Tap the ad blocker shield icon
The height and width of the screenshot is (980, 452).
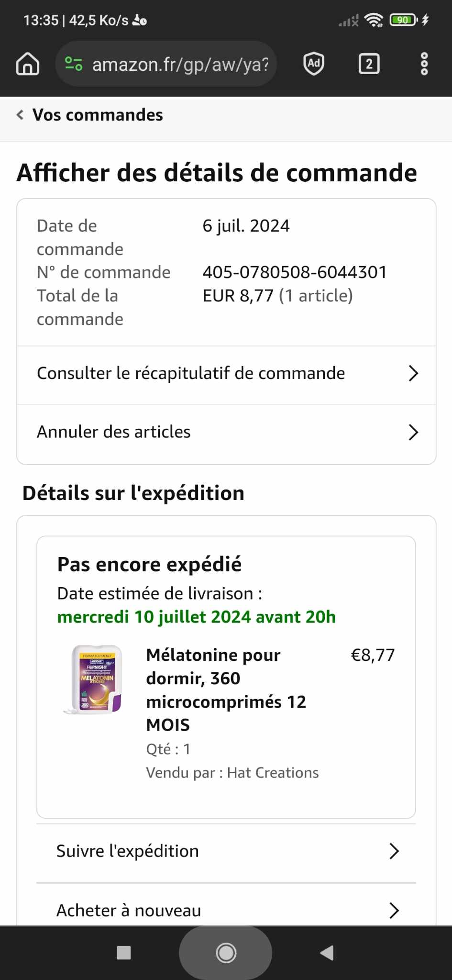tap(314, 64)
